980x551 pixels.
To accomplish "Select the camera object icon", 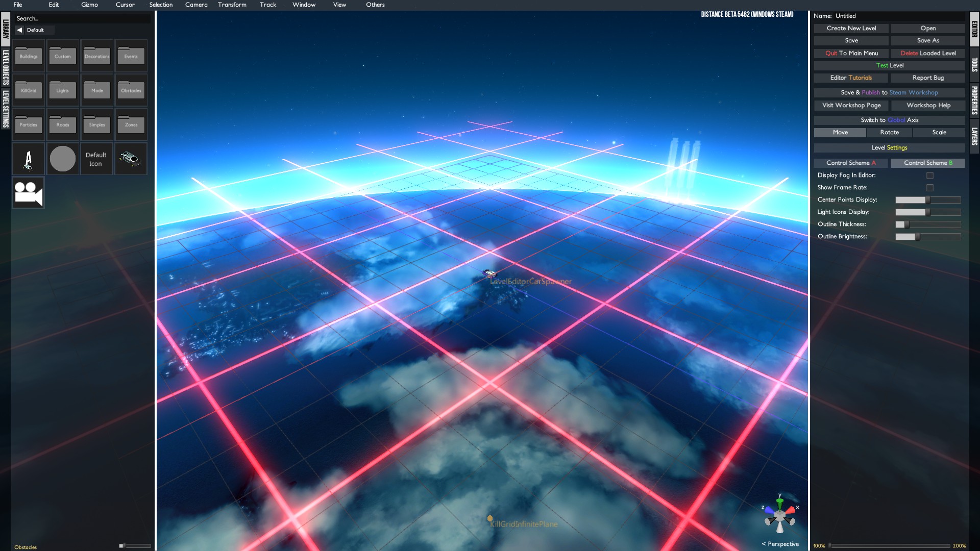I will (x=29, y=193).
